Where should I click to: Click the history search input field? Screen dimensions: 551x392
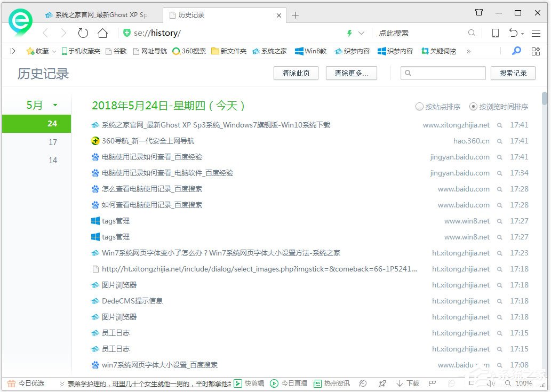click(x=443, y=73)
